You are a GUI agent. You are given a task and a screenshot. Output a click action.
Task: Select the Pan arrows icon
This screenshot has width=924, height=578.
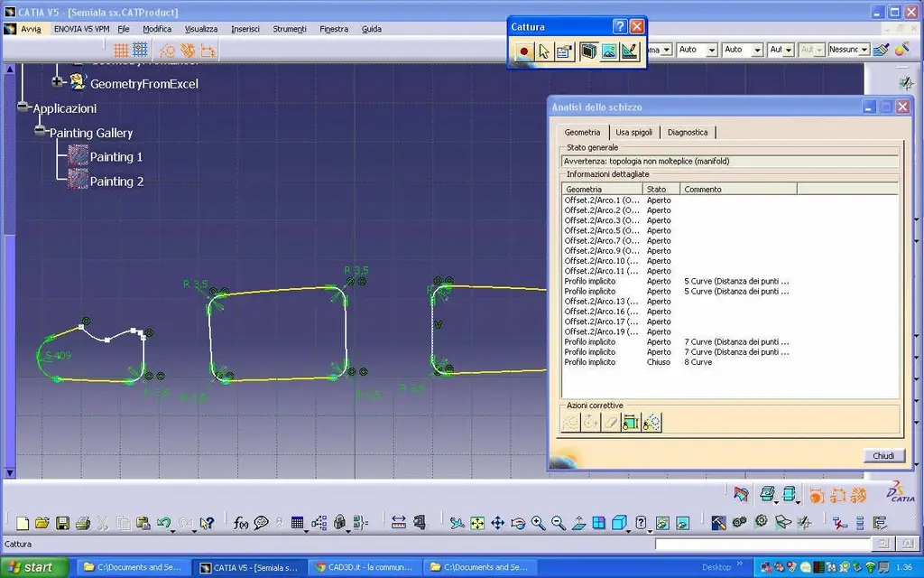click(497, 523)
